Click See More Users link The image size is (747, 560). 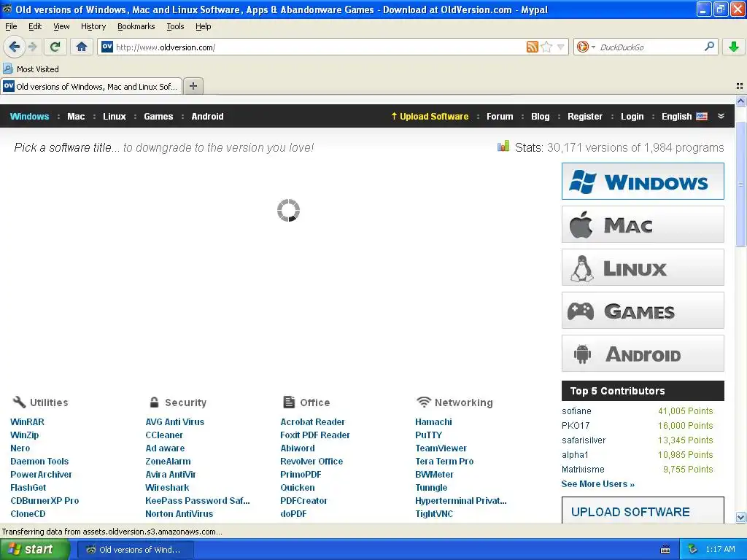pyautogui.click(x=598, y=484)
